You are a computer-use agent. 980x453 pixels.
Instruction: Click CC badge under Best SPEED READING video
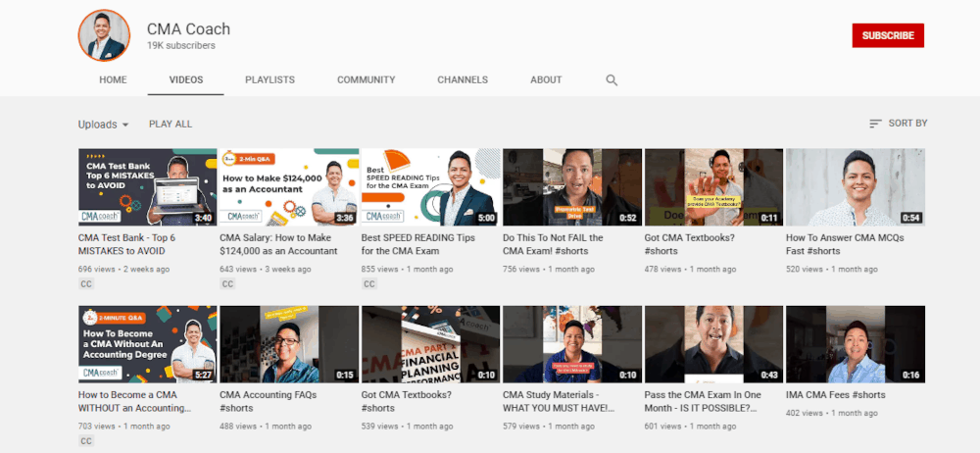[369, 284]
